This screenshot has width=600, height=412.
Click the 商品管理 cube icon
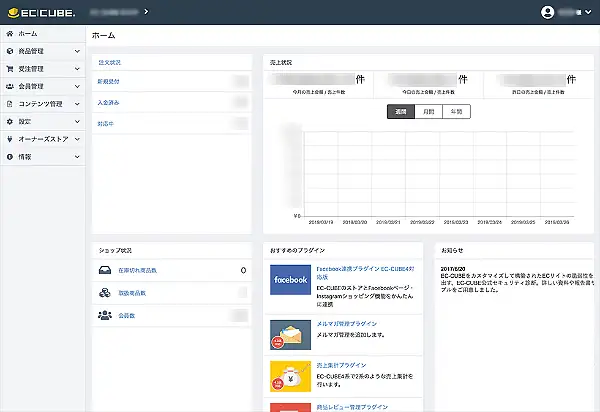[10, 51]
